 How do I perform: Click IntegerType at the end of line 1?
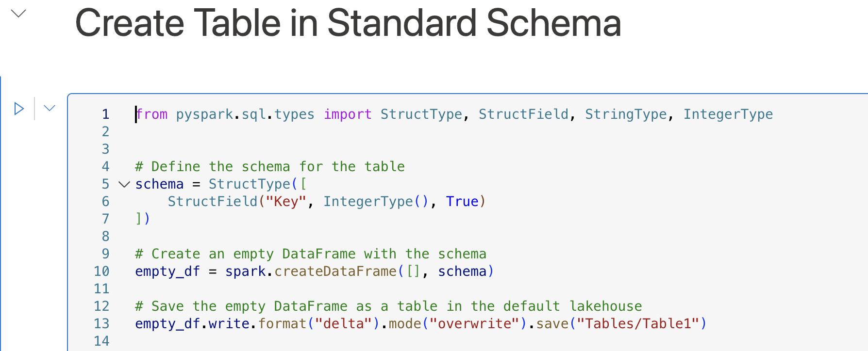(x=728, y=114)
